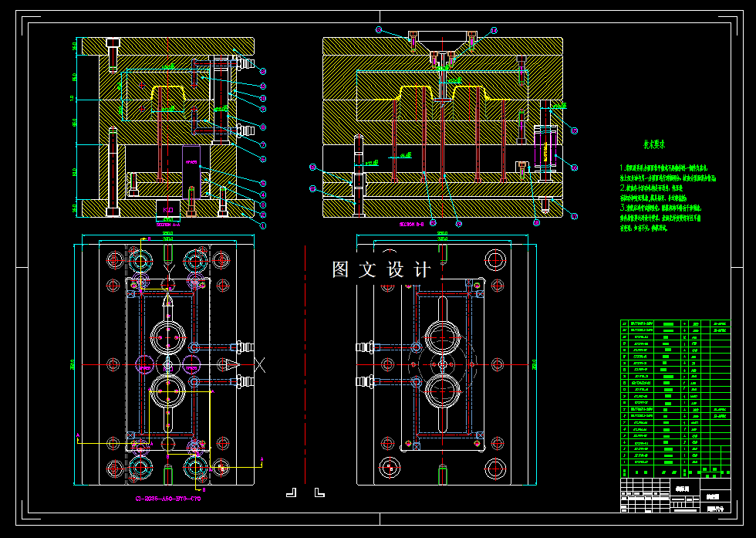
Task: Select part balloon number 4
Action: [263, 195]
